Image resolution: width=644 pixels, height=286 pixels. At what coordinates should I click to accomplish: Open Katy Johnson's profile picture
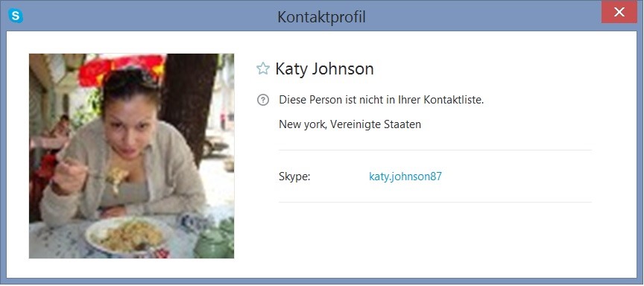(x=131, y=156)
